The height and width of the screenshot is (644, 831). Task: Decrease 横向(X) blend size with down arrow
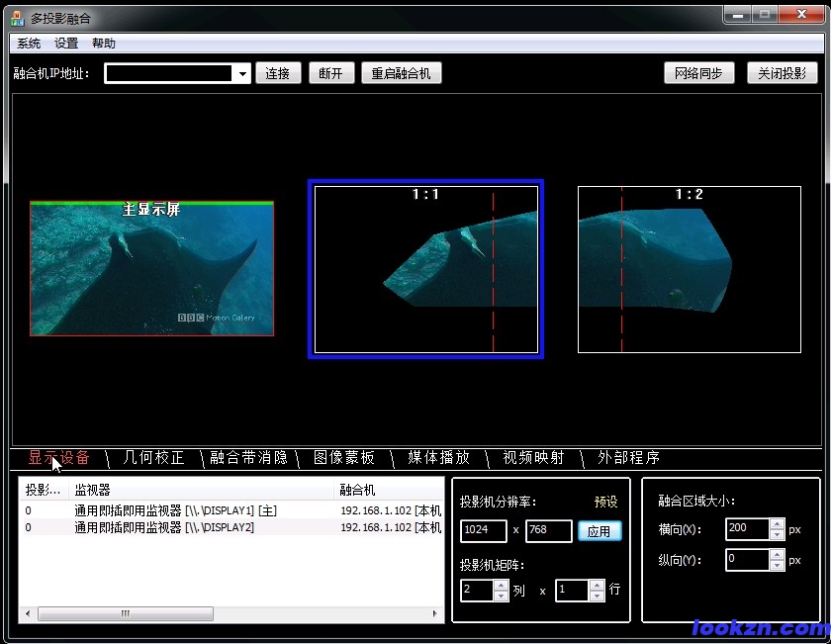point(777,535)
